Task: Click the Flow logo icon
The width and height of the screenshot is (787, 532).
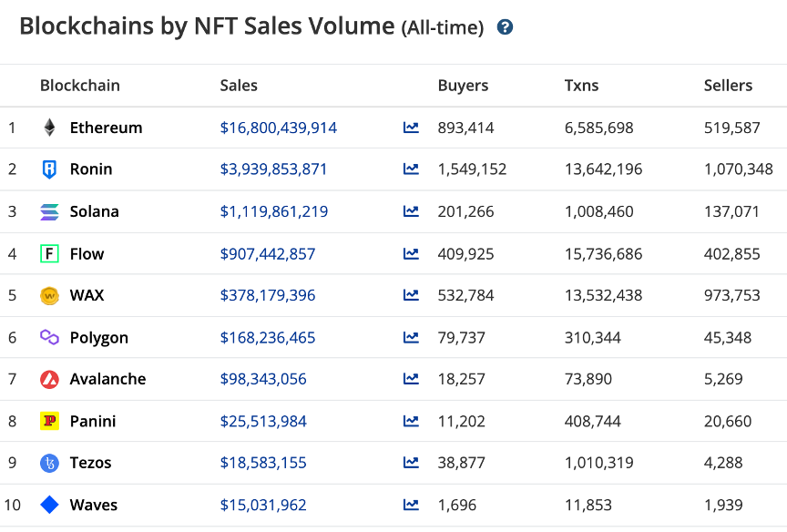Action: (49, 253)
